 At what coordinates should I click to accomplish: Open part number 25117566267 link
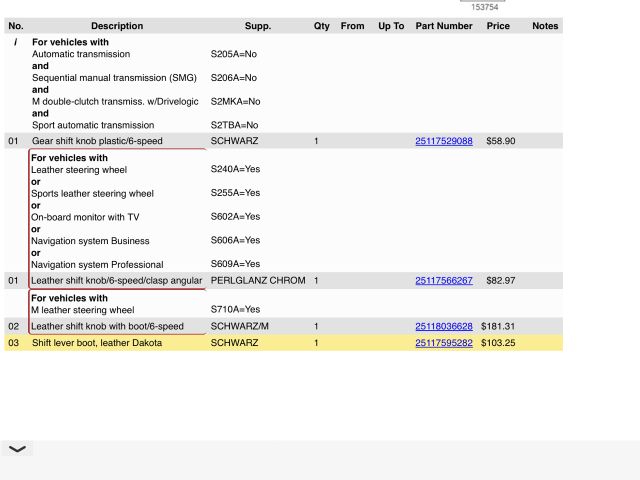[x=443, y=281]
